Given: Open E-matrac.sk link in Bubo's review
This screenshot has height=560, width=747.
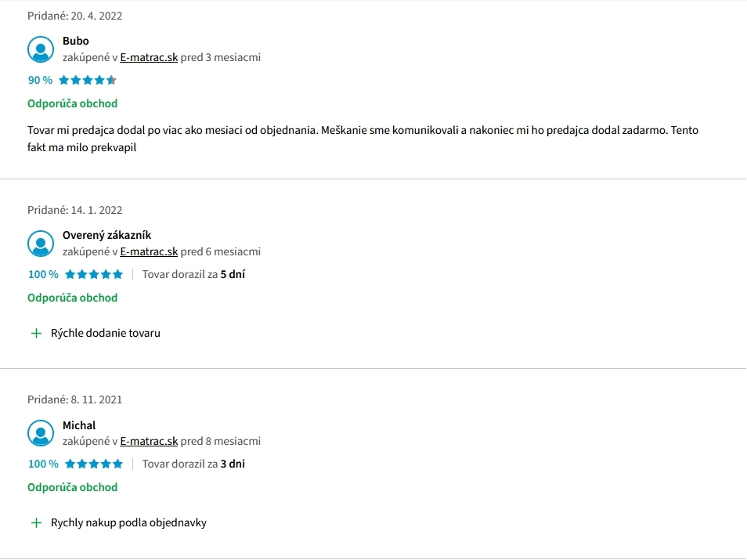Looking at the screenshot, I should [149, 57].
